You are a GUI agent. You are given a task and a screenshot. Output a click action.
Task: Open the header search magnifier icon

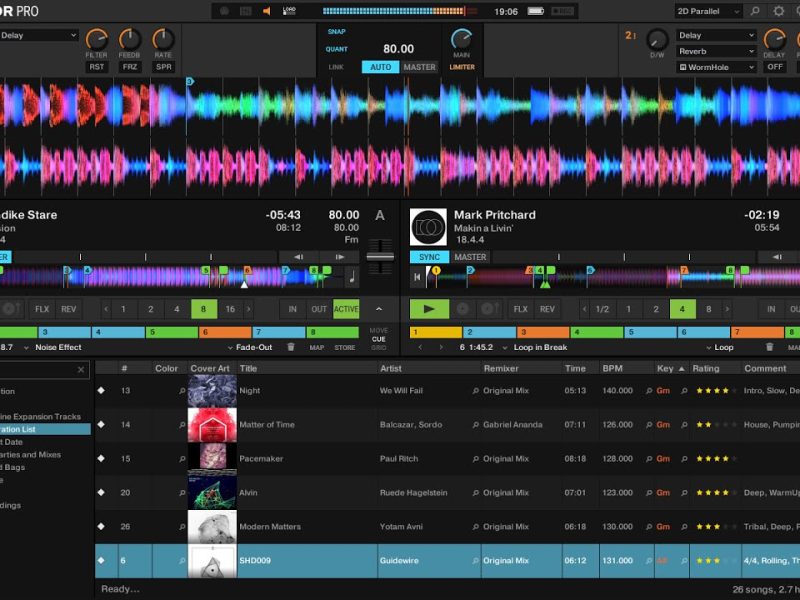(x=755, y=11)
